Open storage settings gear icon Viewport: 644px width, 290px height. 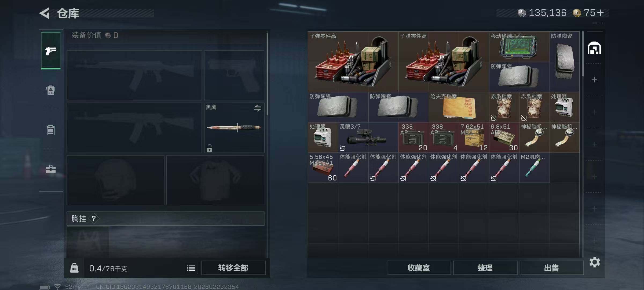click(x=595, y=262)
